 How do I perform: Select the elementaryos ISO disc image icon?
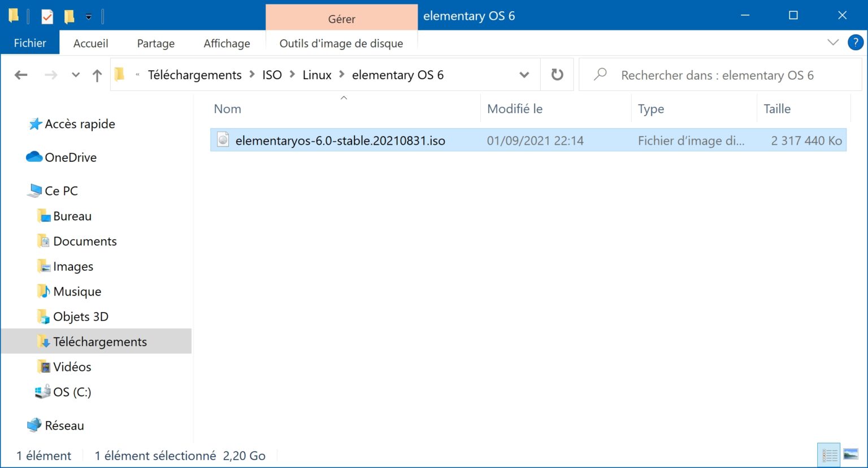pyautogui.click(x=224, y=140)
